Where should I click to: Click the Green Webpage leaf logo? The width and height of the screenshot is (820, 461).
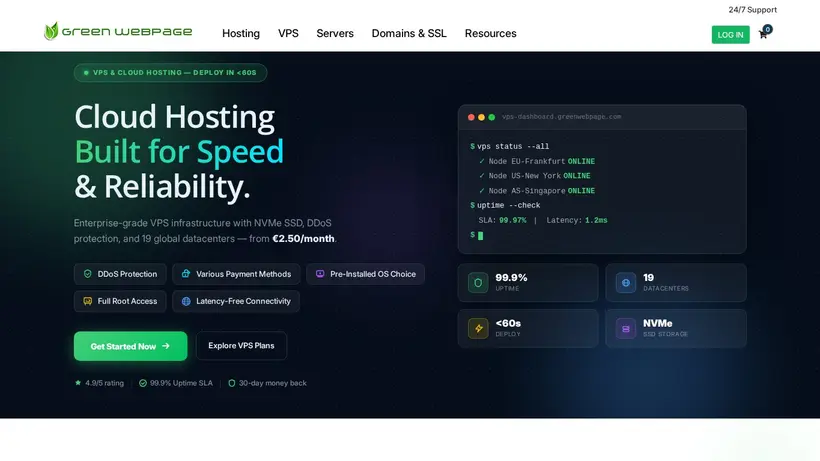51,31
